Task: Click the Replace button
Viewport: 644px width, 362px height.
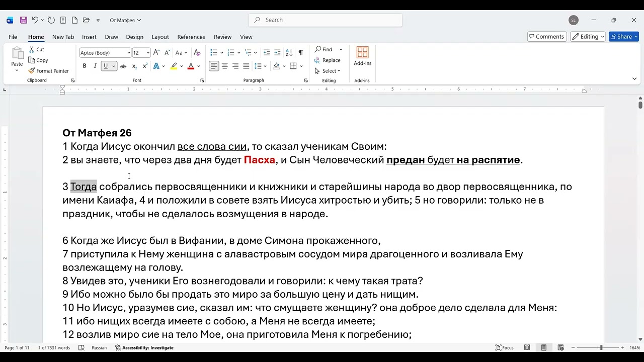Action: [x=328, y=60]
